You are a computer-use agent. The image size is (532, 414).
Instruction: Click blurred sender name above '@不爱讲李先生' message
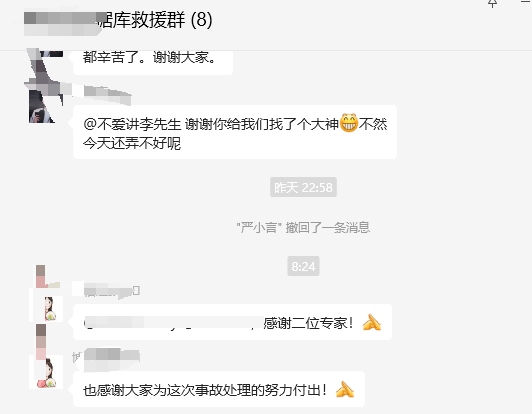pos(108,94)
